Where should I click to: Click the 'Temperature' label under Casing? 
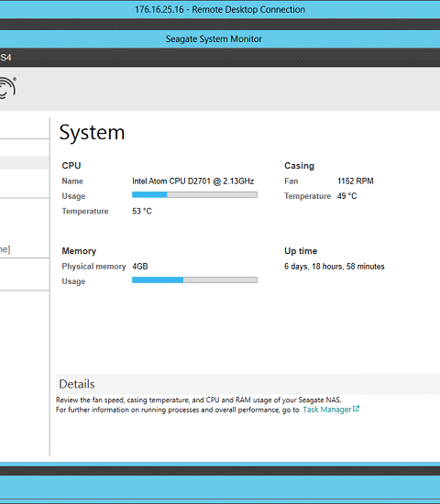pyautogui.click(x=307, y=196)
